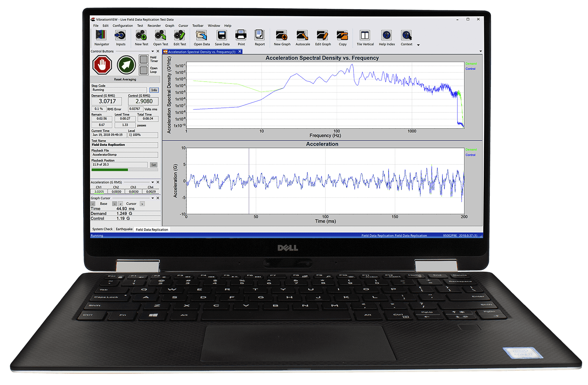This screenshot has width=588, height=385.
Task: Close the Acceleration (G RMS) panel
Action: pyautogui.click(x=158, y=182)
